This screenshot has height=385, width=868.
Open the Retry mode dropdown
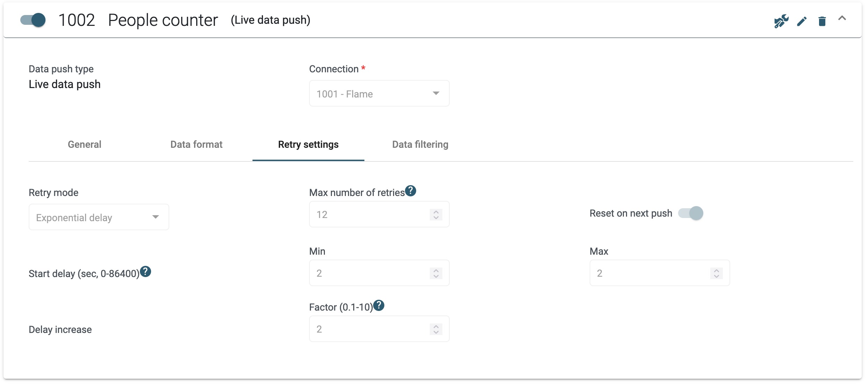point(99,217)
